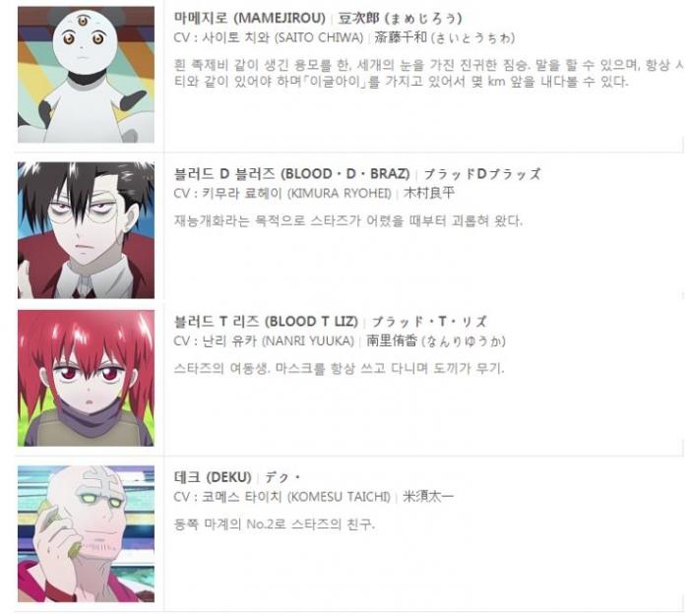The image size is (689, 616).
Task: Click the MAMEJIROU character name heading
Action: coord(250,19)
